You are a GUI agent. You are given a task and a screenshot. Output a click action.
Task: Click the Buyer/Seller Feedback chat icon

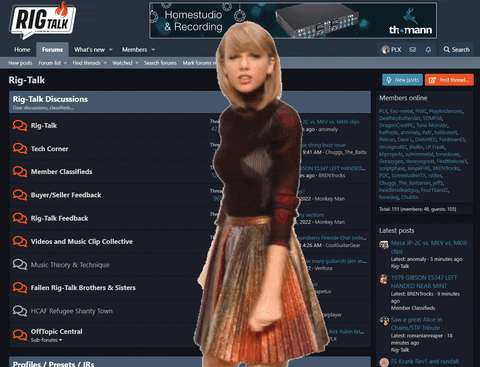[20, 195]
